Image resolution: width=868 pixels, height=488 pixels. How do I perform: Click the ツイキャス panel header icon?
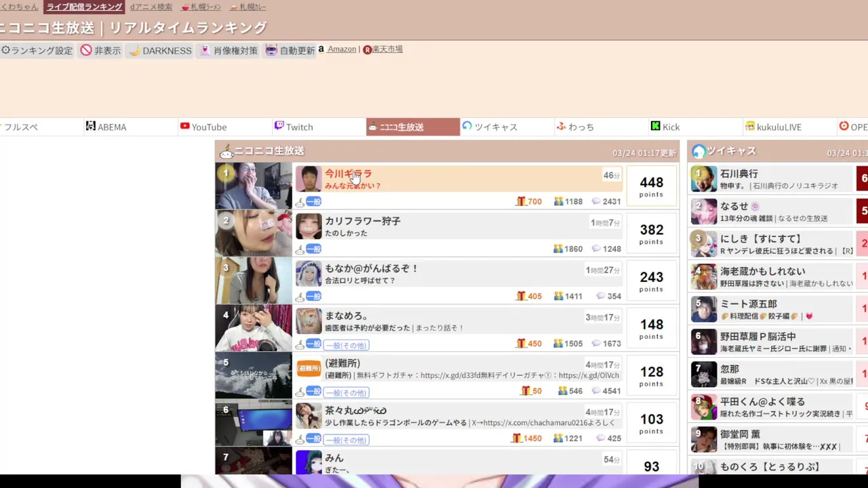698,151
